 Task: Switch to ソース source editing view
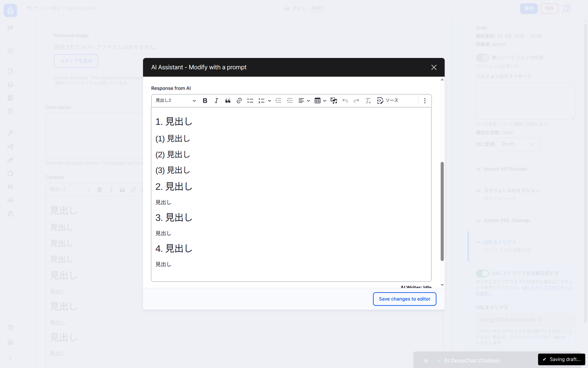[387, 100]
